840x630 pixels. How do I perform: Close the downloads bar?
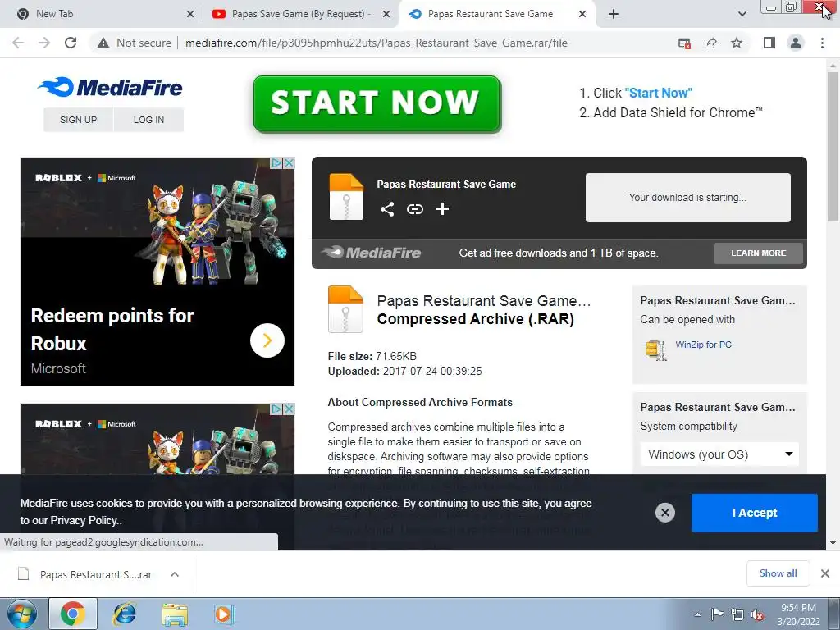coord(825,573)
